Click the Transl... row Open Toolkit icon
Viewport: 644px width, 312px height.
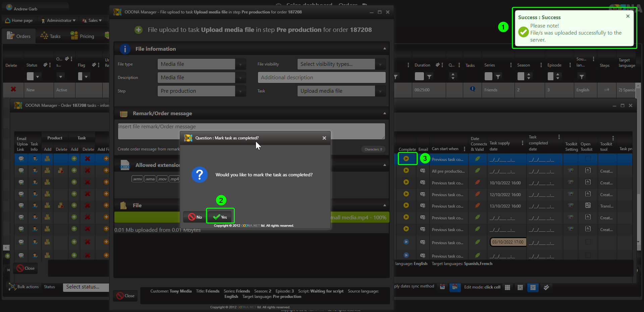(x=588, y=206)
